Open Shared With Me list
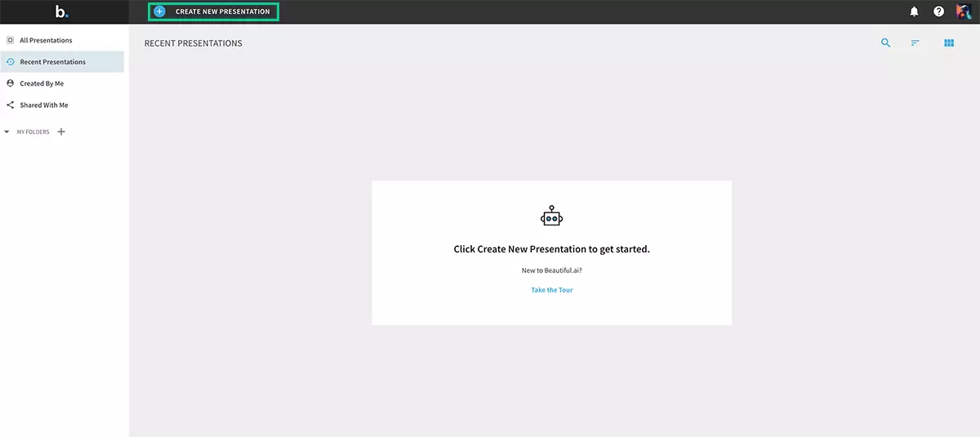Screen dimensions: 980x437 [62, 105]
